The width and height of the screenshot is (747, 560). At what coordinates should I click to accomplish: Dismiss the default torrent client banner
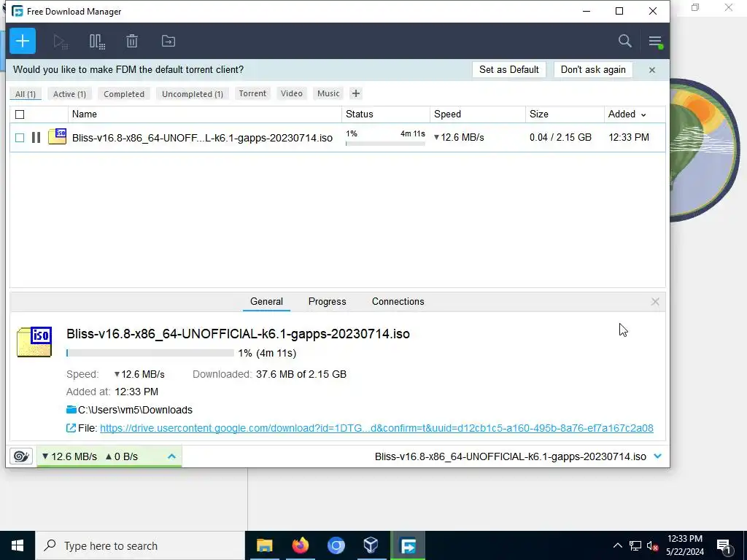[x=652, y=70]
